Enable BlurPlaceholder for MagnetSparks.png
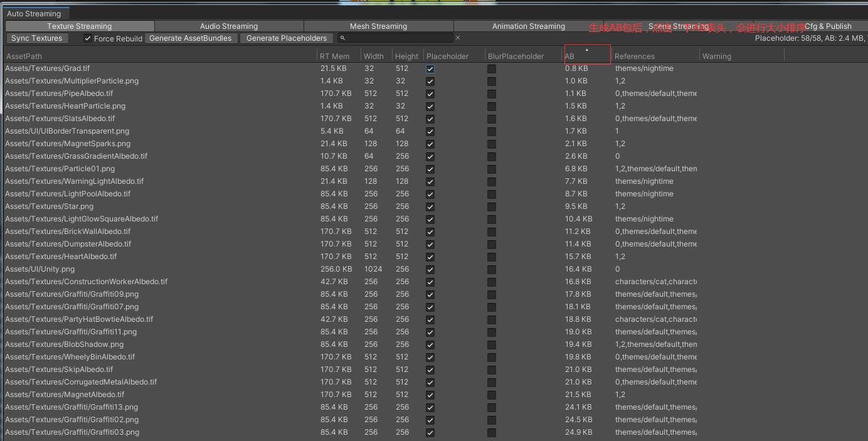 tap(492, 144)
